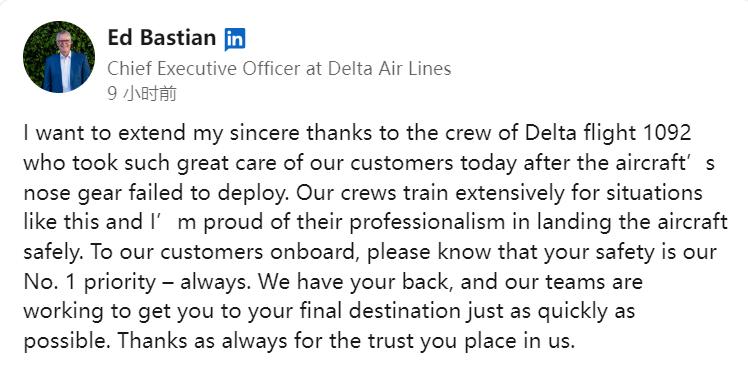Click the "9 小时前" post timestamp

[x=142, y=94]
